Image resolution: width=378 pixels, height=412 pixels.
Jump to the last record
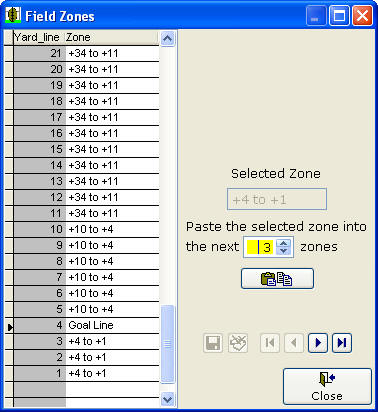[342, 343]
